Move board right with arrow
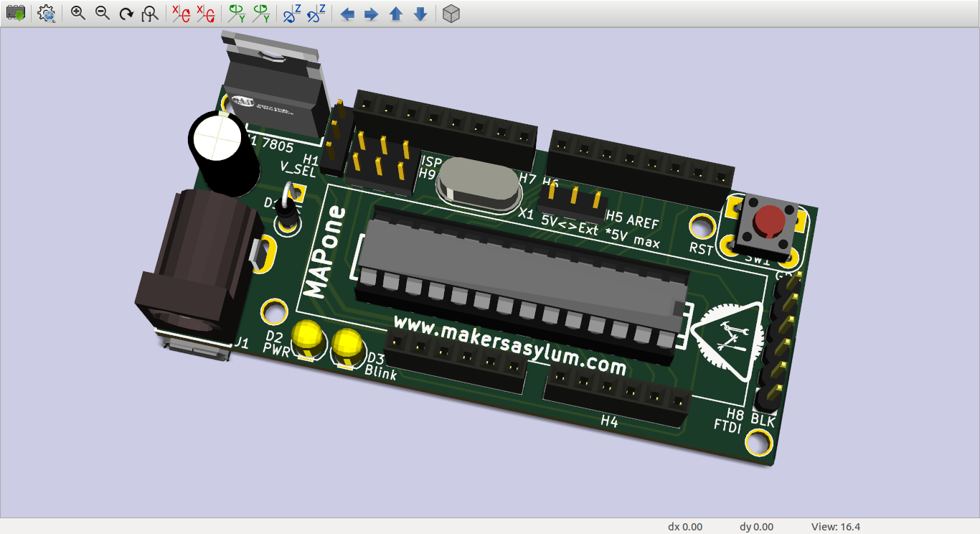The image size is (980, 534). [x=372, y=14]
